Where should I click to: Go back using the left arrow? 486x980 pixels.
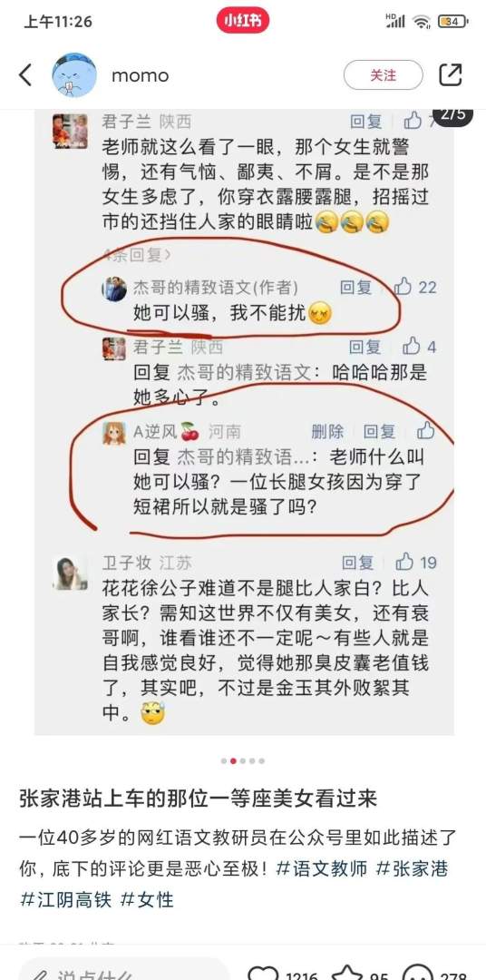[25, 75]
